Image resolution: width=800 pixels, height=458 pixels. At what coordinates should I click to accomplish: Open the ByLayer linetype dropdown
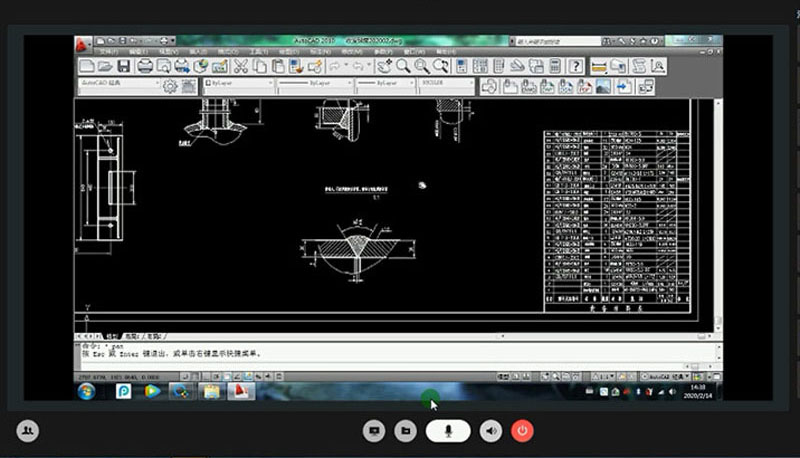308,86
